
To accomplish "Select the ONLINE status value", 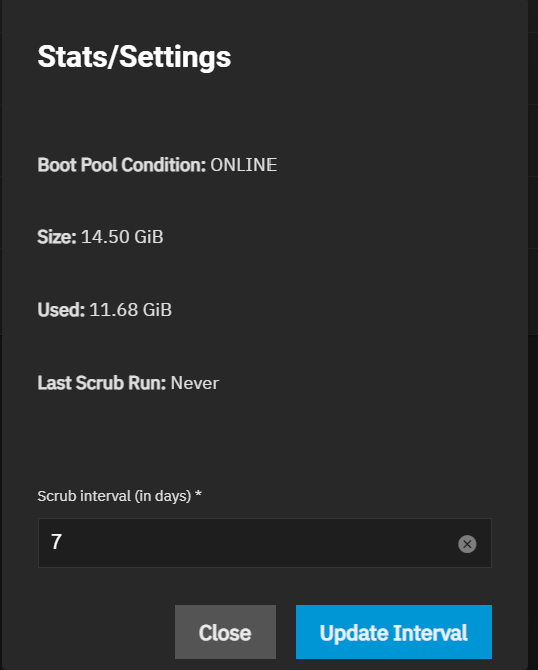I will [244, 165].
